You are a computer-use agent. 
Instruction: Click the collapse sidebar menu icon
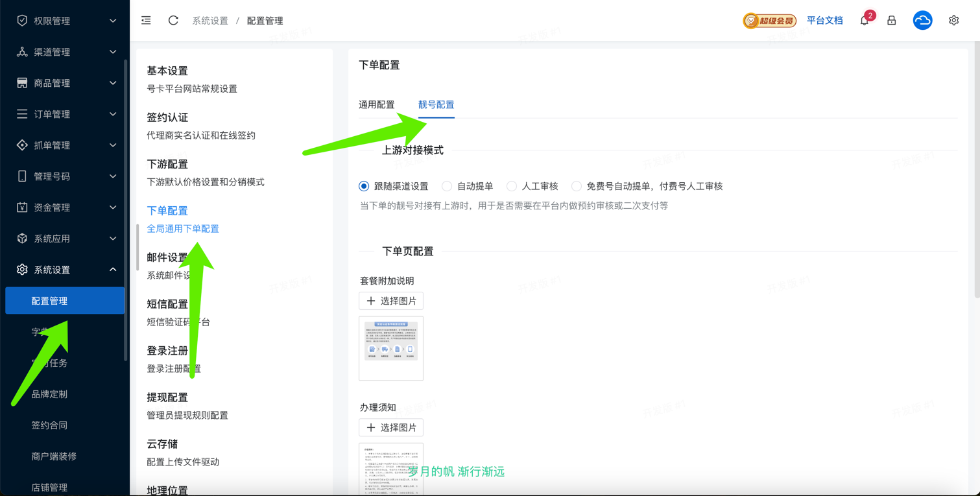(x=146, y=21)
